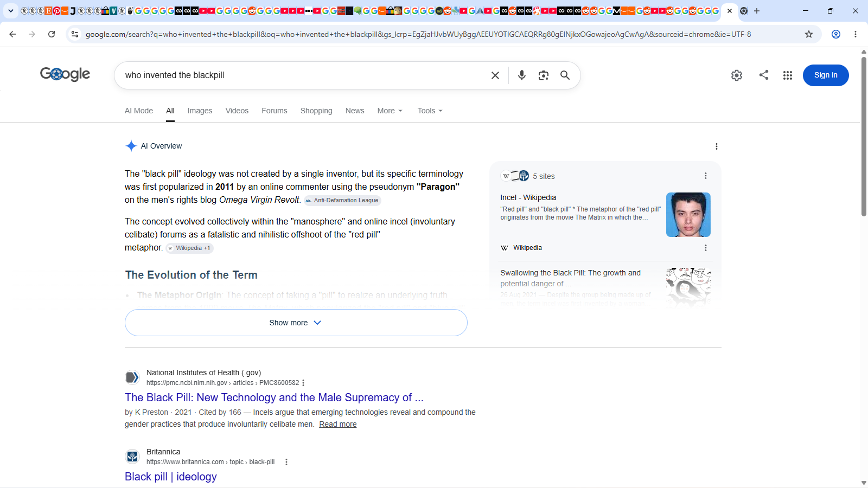Click 'The Evolution of the Term' heading
The image size is (868, 488).
coord(192,275)
